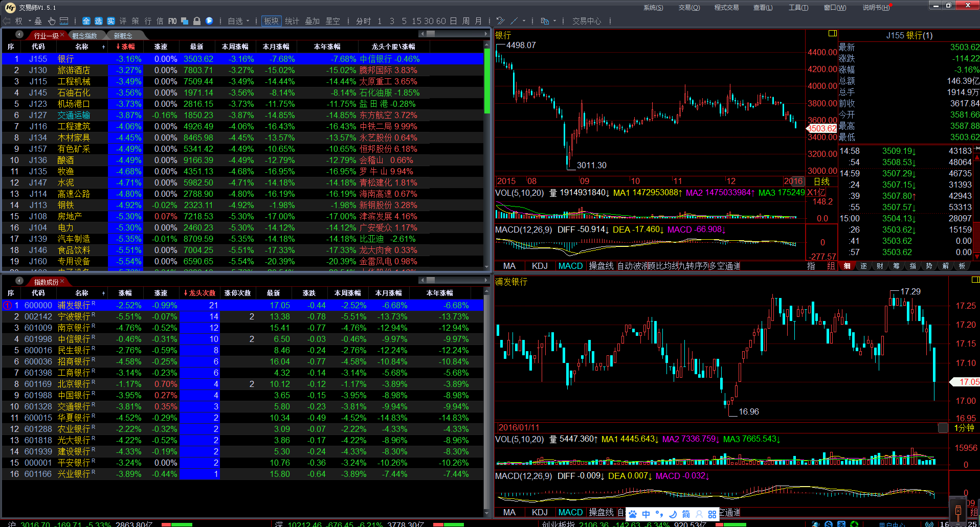The width and height of the screenshot is (980, 527).
Task: Click the overlapping windows toolbar icon
Action: [185, 21]
